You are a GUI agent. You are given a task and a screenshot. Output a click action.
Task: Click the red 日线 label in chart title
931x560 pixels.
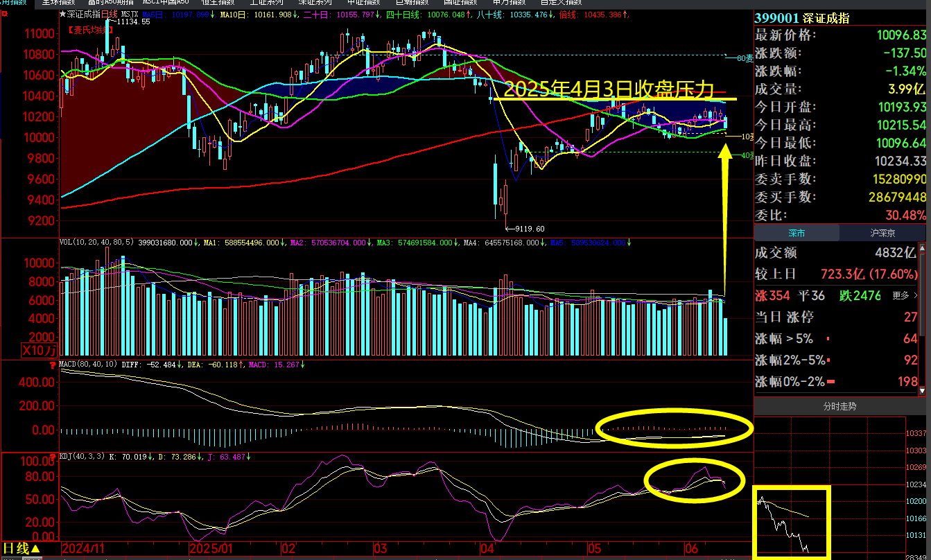pyautogui.click(x=110, y=13)
